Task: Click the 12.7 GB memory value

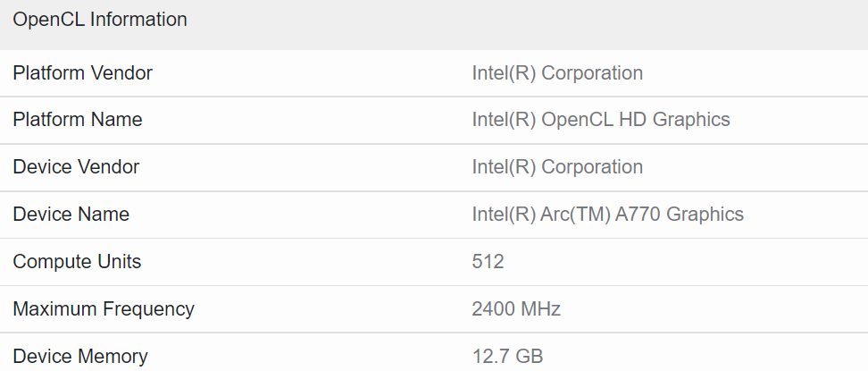Action: pyautogui.click(x=507, y=357)
